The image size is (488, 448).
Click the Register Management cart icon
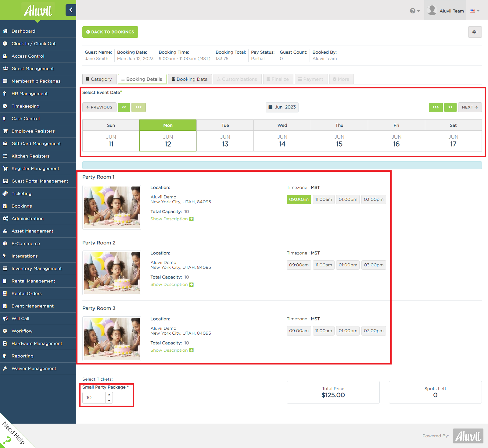coord(5,169)
